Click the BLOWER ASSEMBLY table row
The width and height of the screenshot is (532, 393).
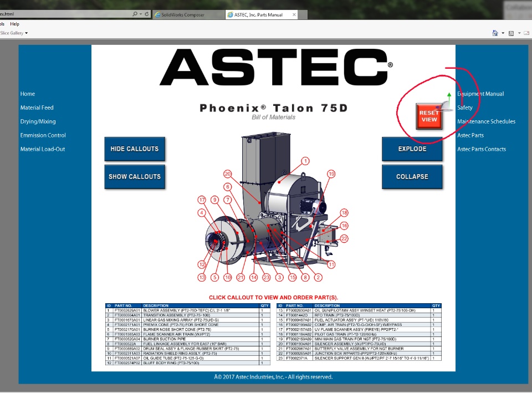[x=188, y=310]
